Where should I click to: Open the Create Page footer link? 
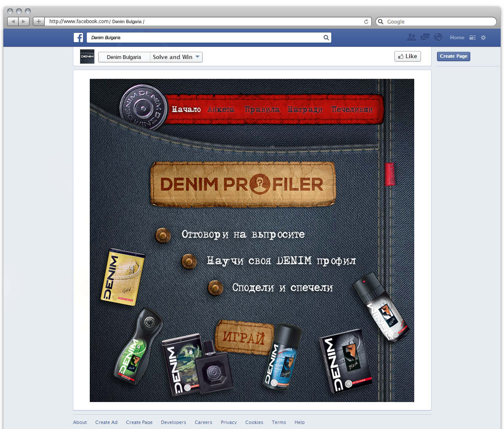[x=139, y=422]
